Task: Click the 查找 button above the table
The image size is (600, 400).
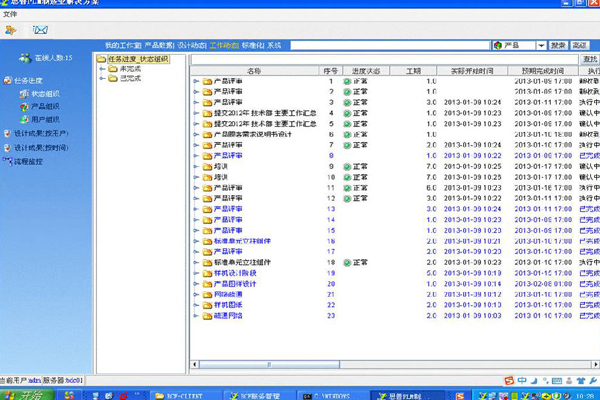Action: click(590, 59)
